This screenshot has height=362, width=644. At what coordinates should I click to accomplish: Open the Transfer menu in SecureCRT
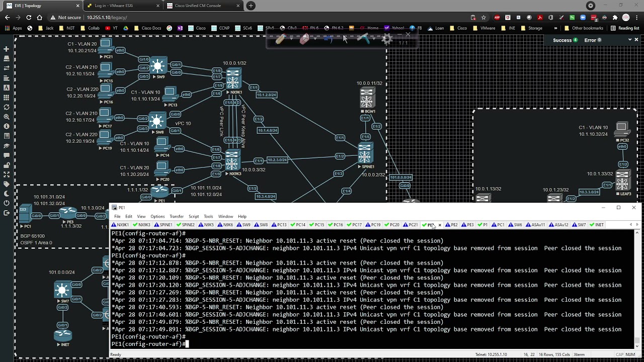tap(177, 216)
